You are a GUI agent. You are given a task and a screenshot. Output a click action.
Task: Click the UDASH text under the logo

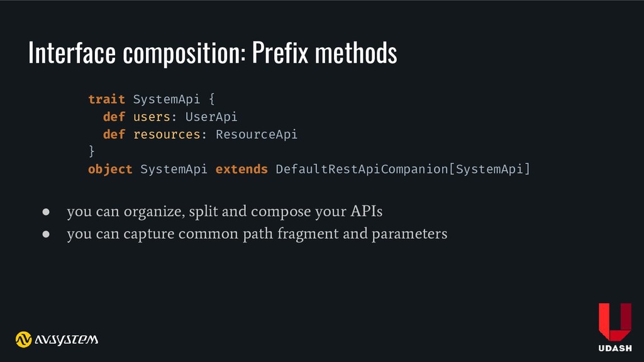click(x=615, y=348)
